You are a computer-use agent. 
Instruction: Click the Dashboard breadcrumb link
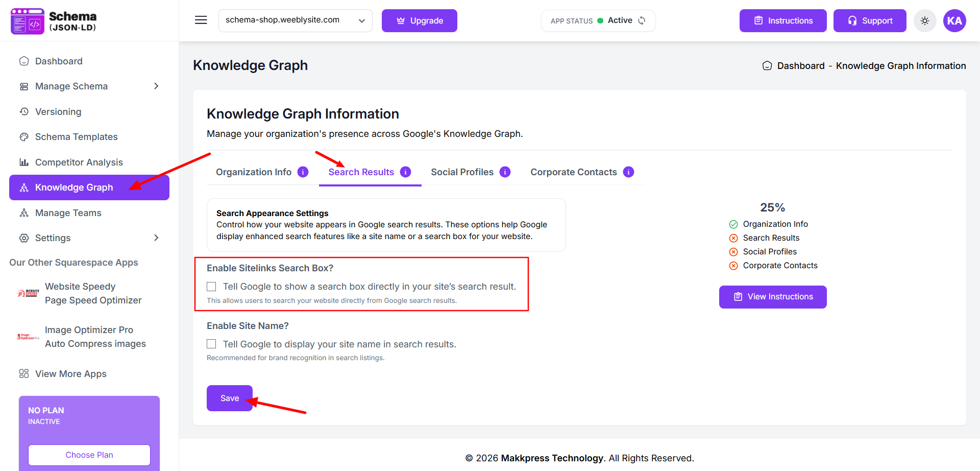pyautogui.click(x=800, y=66)
